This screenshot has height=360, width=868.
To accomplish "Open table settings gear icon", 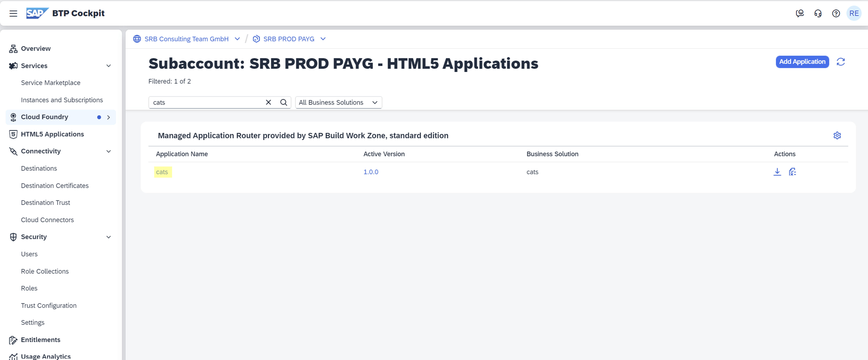I will (x=837, y=135).
